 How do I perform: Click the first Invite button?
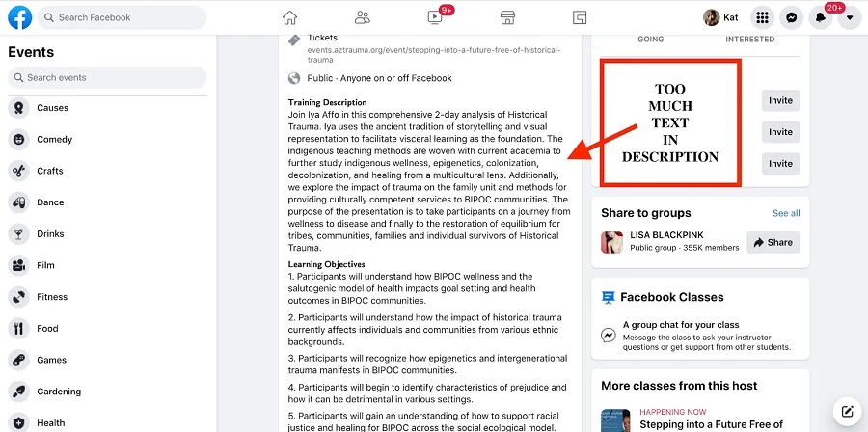pyautogui.click(x=780, y=101)
